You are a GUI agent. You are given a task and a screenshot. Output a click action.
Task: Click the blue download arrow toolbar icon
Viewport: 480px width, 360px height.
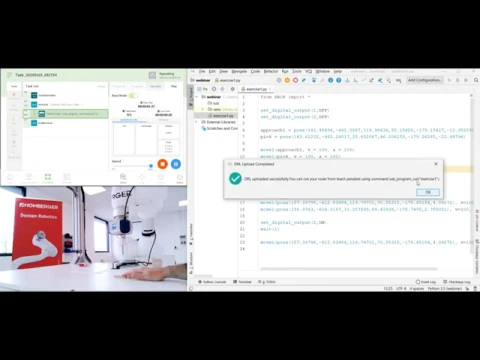314,80
